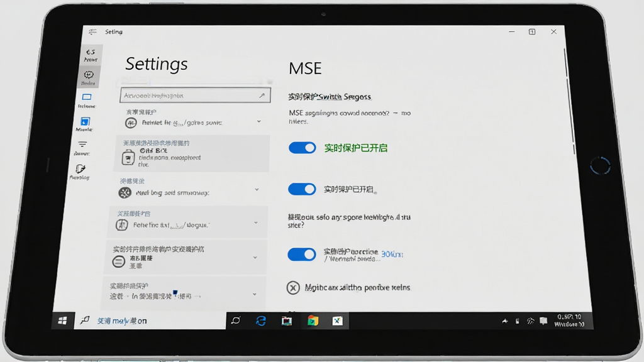Screen dimensions: 644x362
Task: Click the 'Settings' heading text
Action: coord(157,63)
